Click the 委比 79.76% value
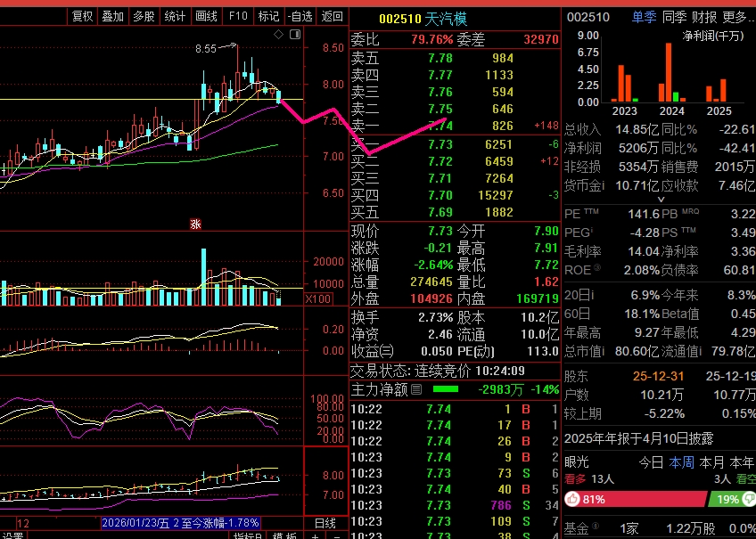The height and width of the screenshot is (539, 756). [432, 39]
